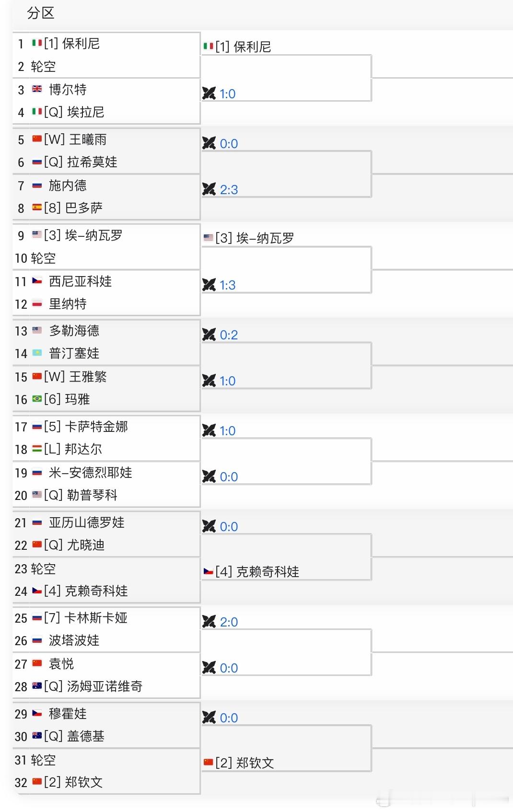Click Spanish flag icon beside 巴多萨
Image resolution: width=513 pixels, height=812 pixels.
[37, 208]
